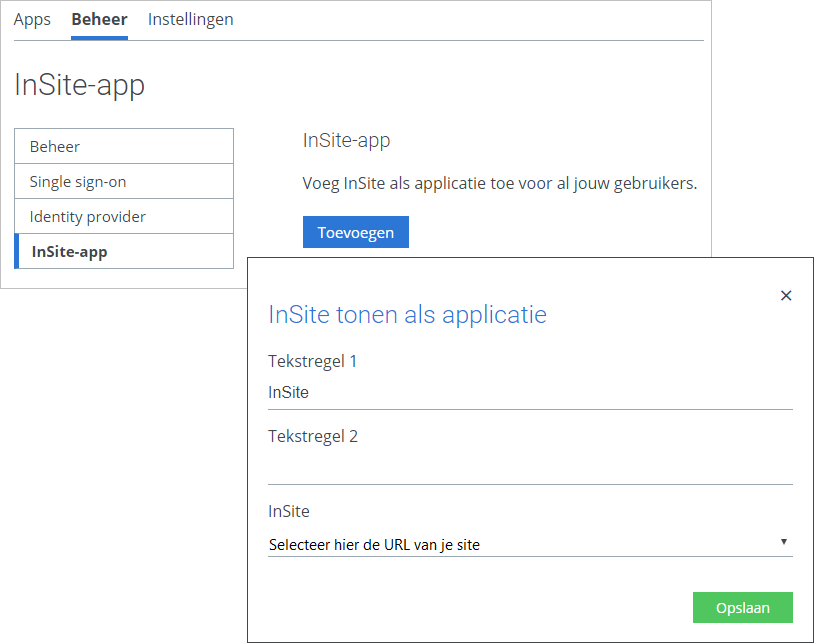This screenshot has height=643, width=814.
Task: Close the InSite tonen als applicatie dialog
Action: point(786,295)
